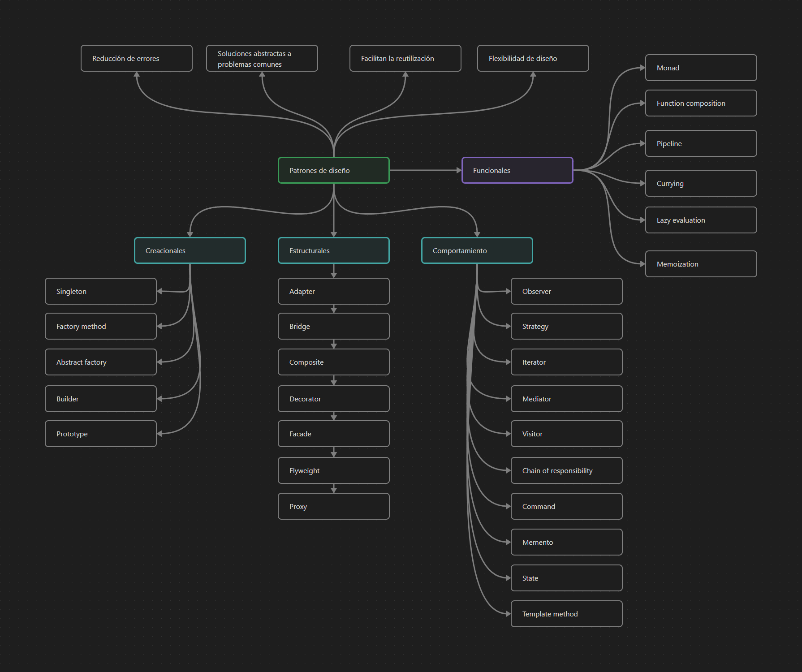Click the Memoization node
This screenshot has width=802, height=672.
701,264
